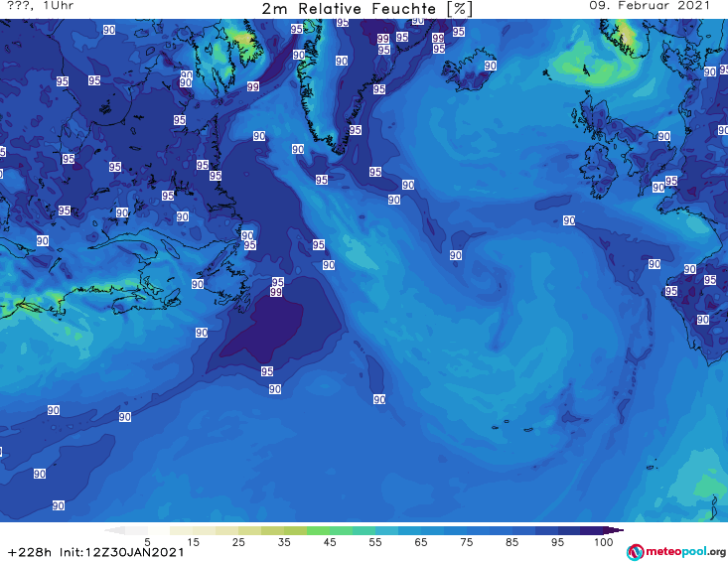Click legend value "55"
The width and height of the screenshot is (728, 562).
point(375,542)
